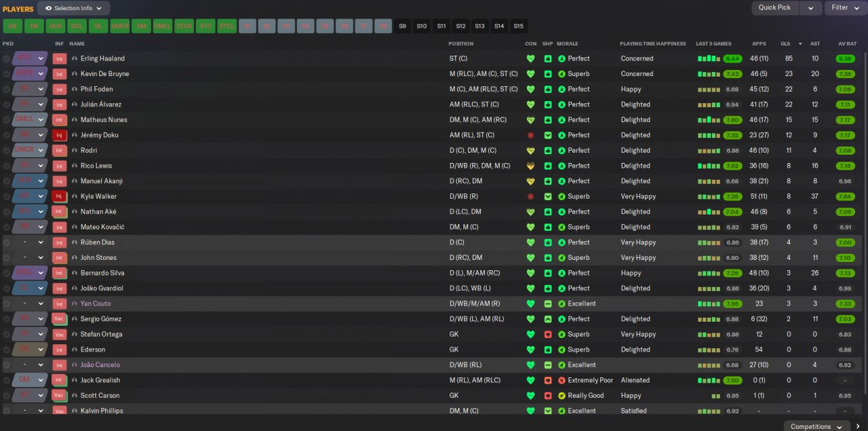Click the orange condition heart for Rico Lewis
This screenshot has width=868, height=431.
(530, 166)
